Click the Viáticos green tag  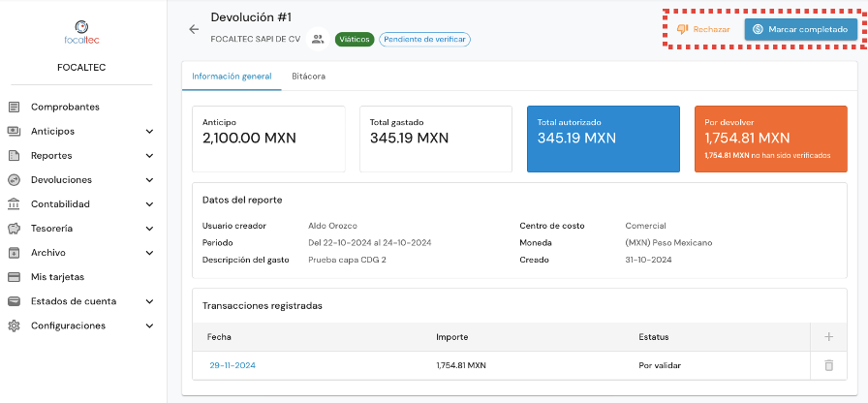tap(355, 40)
